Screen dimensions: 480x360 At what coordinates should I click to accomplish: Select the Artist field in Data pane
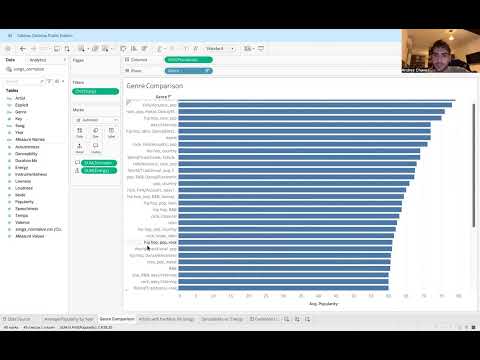[x=20, y=98]
